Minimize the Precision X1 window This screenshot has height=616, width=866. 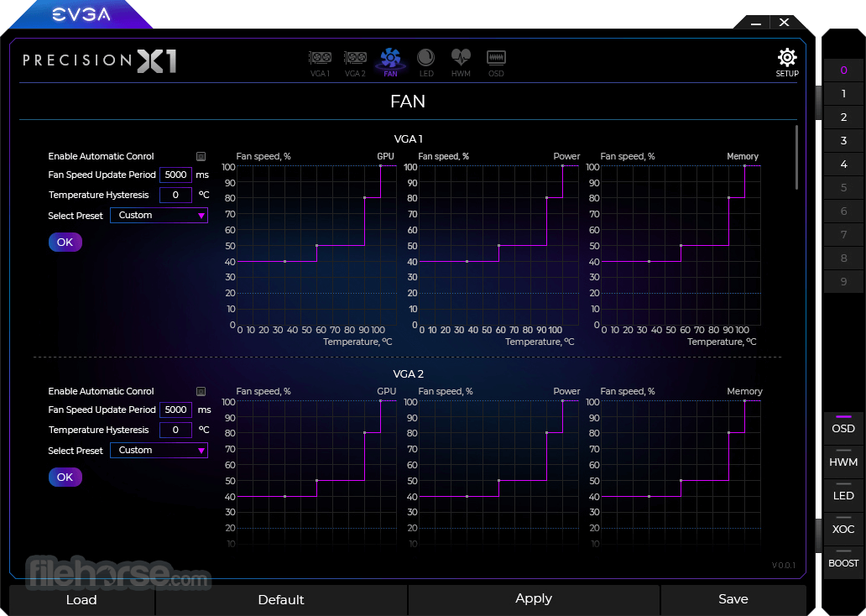[x=756, y=23]
